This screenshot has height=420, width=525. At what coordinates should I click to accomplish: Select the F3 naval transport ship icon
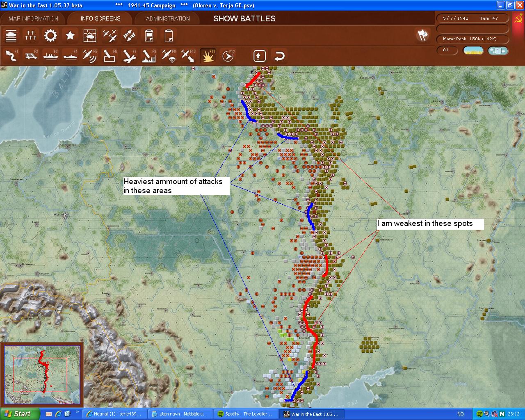50,55
